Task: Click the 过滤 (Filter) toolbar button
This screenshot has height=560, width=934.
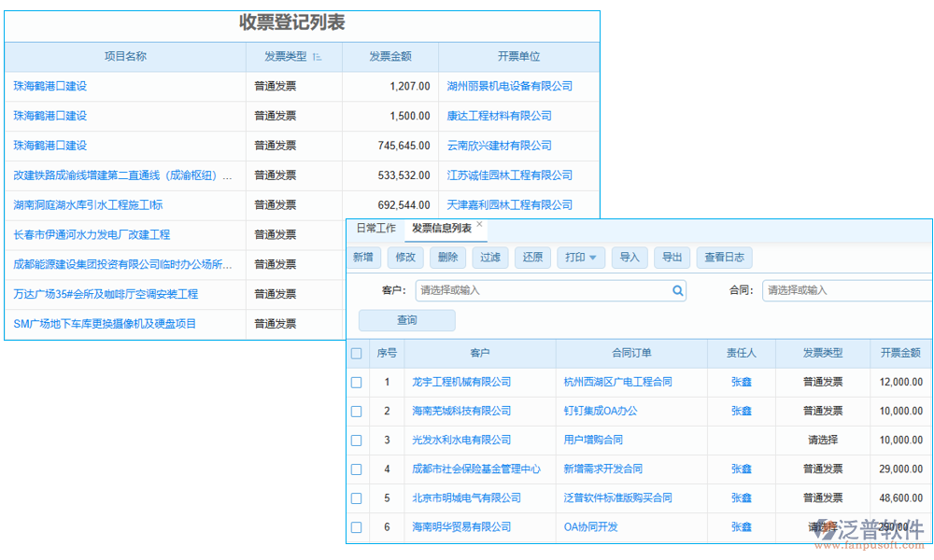Action: pos(490,257)
